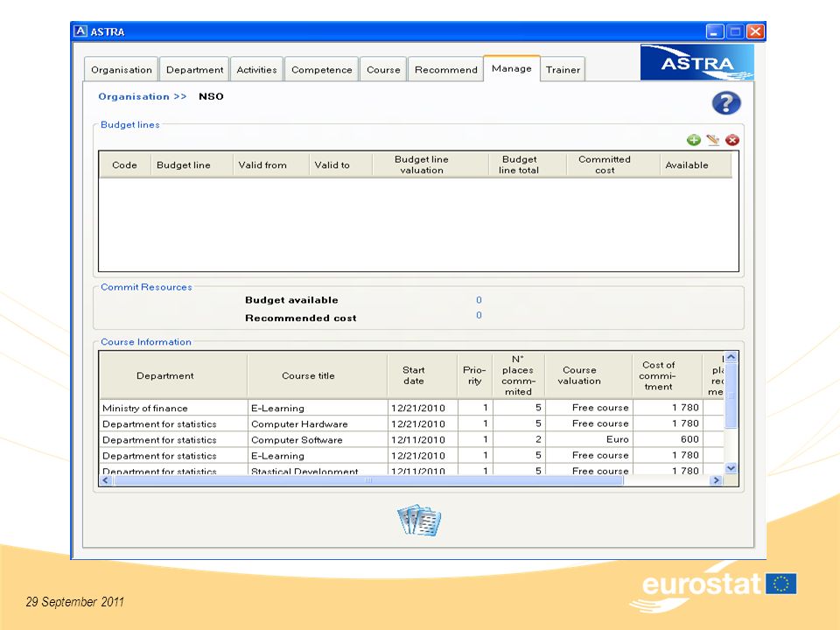Click the Stastical Development course cell
The image size is (840, 630).
pyautogui.click(x=317, y=470)
